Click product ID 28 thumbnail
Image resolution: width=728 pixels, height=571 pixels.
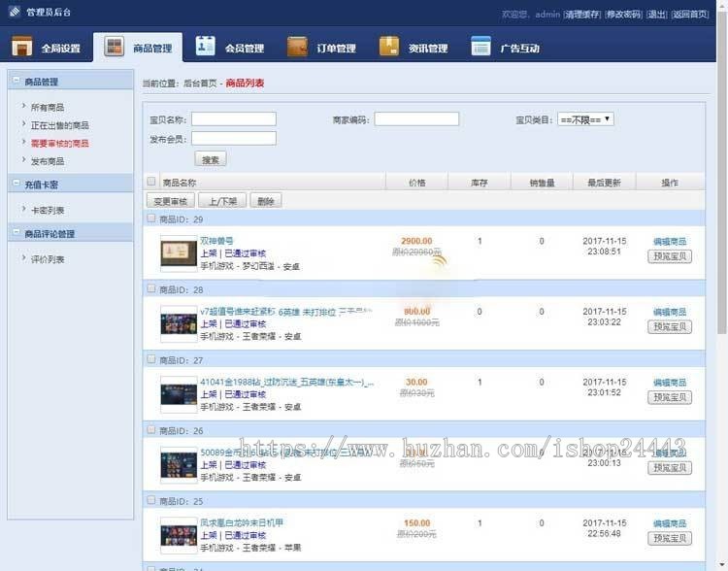pyautogui.click(x=179, y=323)
